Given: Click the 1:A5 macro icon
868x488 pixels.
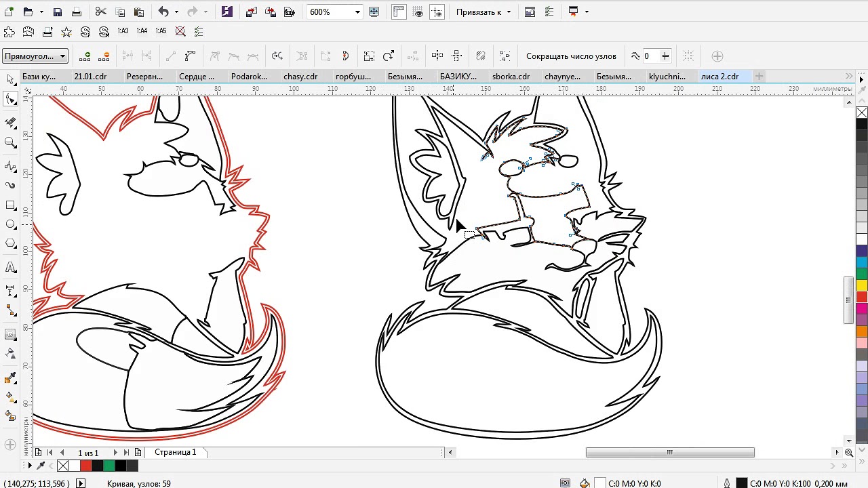Looking at the screenshot, I should (161, 31).
